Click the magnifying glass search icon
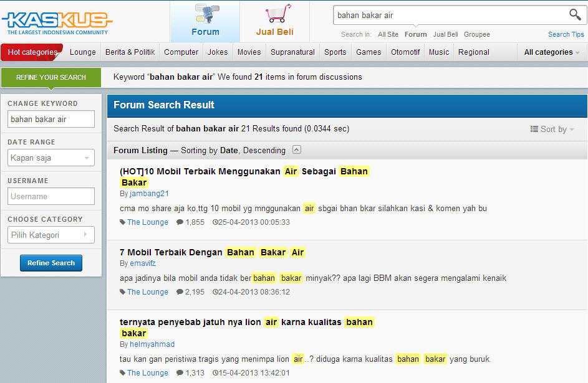 574,15
